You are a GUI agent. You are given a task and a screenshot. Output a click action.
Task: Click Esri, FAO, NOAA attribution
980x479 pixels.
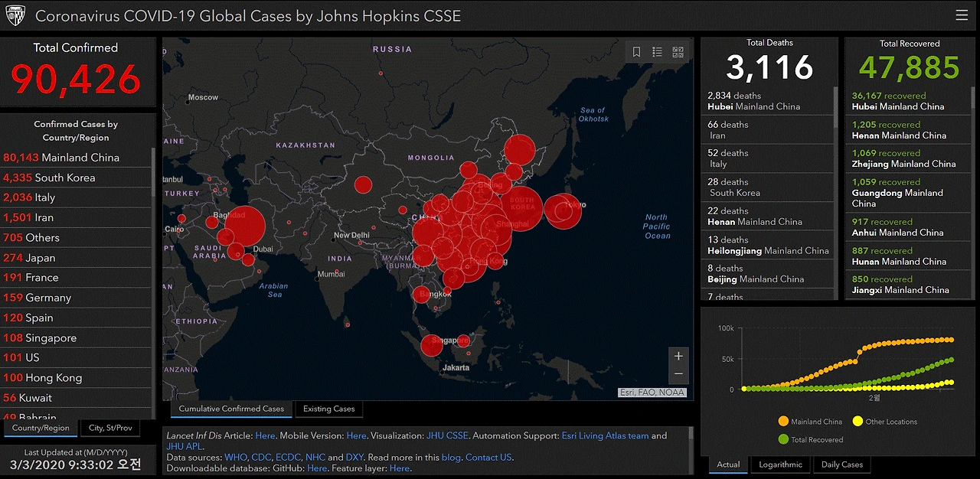click(x=652, y=393)
